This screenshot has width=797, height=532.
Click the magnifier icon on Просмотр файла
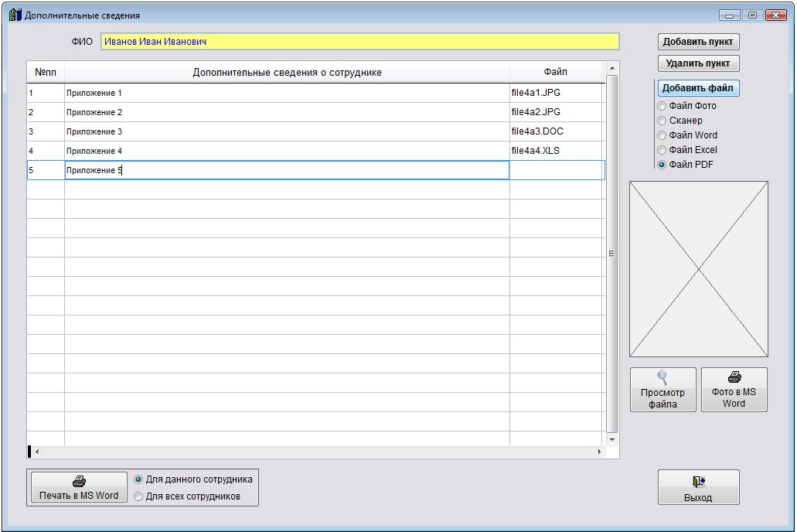(x=662, y=377)
